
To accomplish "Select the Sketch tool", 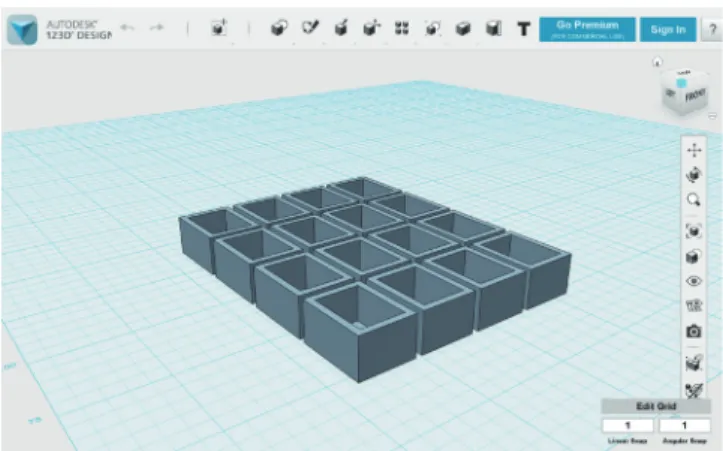I will point(310,28).
